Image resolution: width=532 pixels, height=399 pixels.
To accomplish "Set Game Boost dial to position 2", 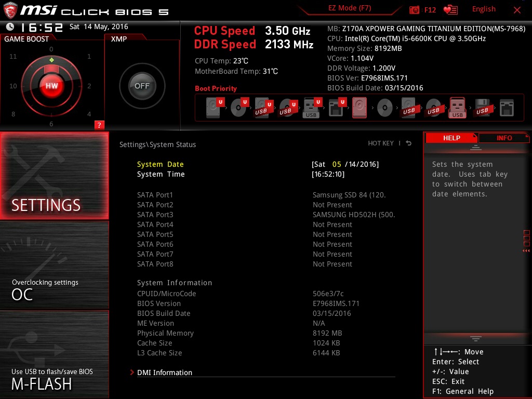I will coord(89,86).
